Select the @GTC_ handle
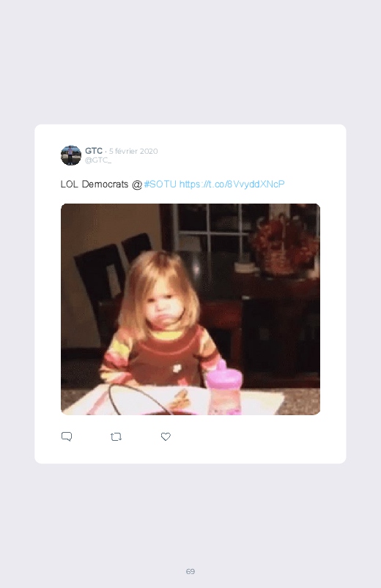Viewport: 381px width, 588px height. click(98, 160)
